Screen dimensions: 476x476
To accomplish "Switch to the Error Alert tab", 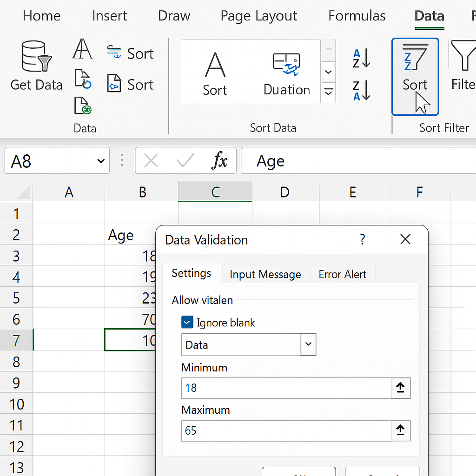I will (x=343, y=274).
